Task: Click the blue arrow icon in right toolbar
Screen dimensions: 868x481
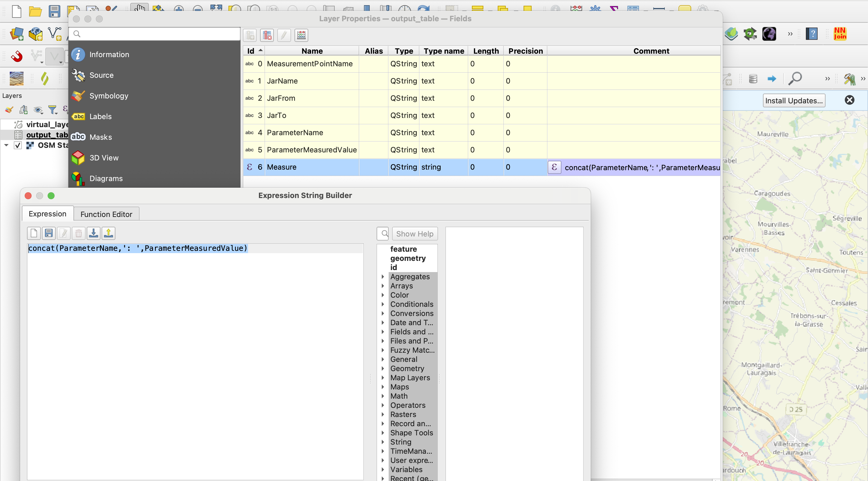Action: point(772,79)
